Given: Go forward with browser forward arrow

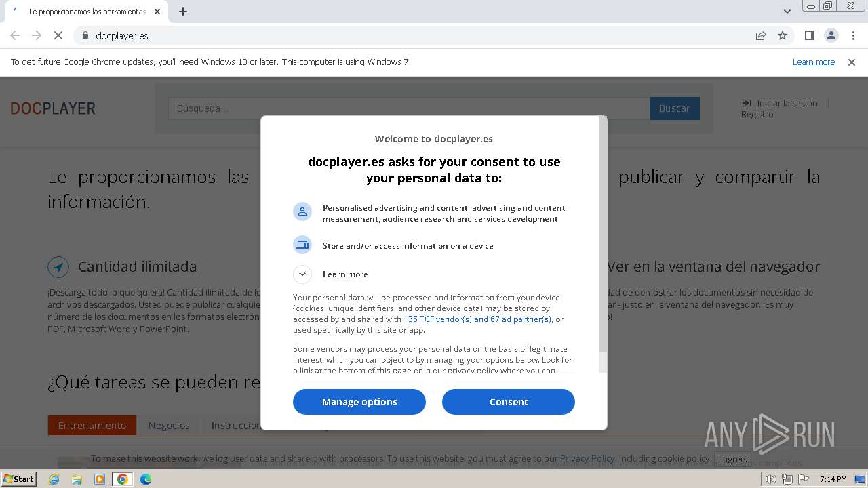Looking at the screenshot, I should 37,36.
